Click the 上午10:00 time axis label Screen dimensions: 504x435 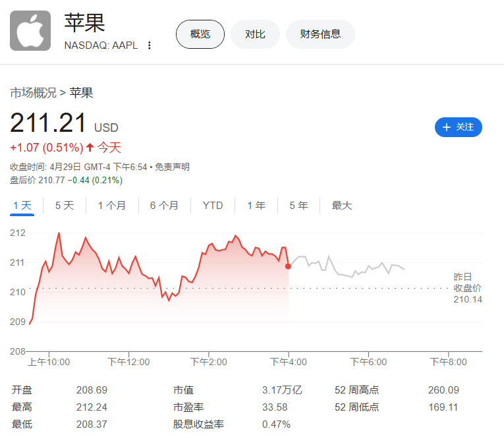[49, 362]
